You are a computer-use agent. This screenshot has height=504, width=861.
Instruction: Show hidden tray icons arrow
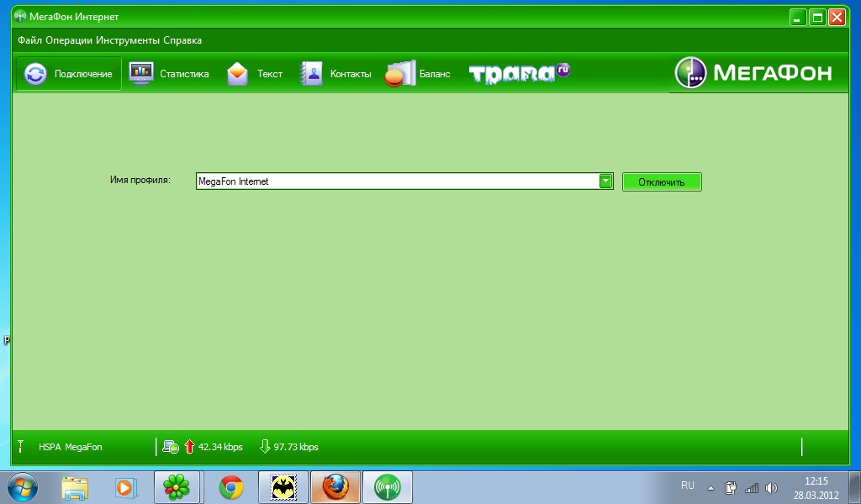point(710,487)
